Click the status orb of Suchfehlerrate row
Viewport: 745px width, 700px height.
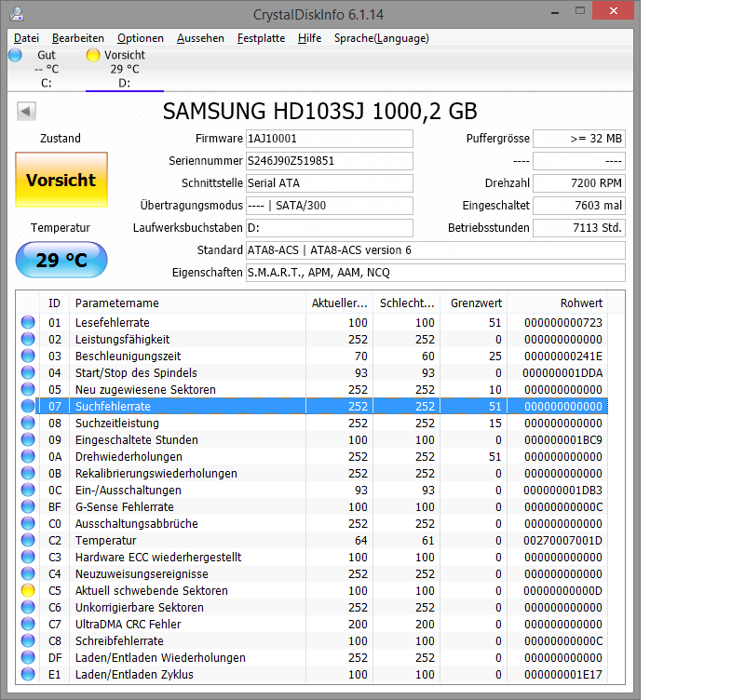coord(28,406)
